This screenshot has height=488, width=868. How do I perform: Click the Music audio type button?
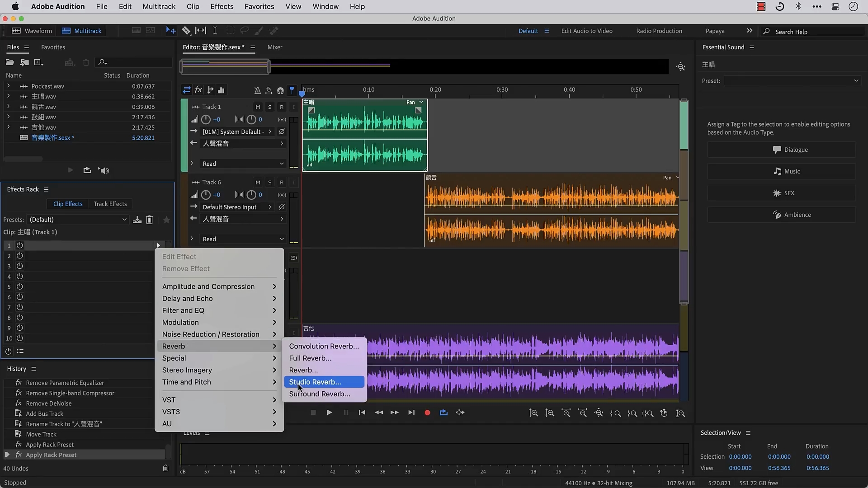(781, 171)
